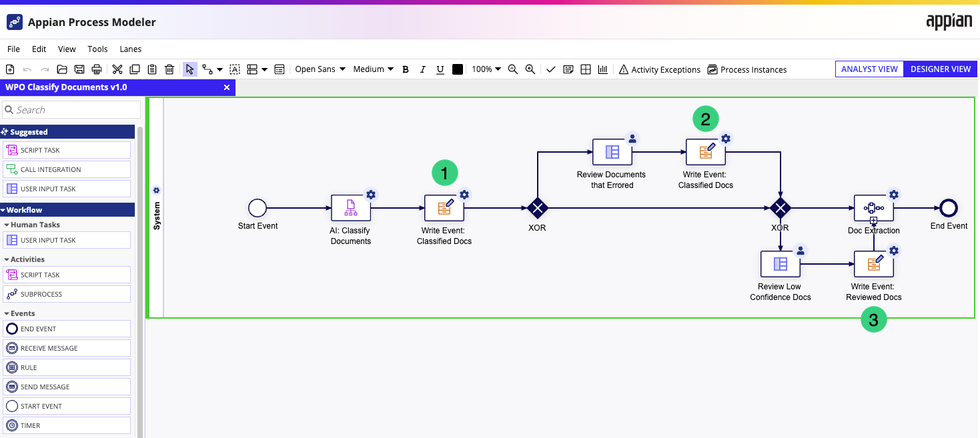Click the notes icon beside the checkmark
Image resolution: width=980 pixels, height=438 pixels.
click(x=568, y=69)
